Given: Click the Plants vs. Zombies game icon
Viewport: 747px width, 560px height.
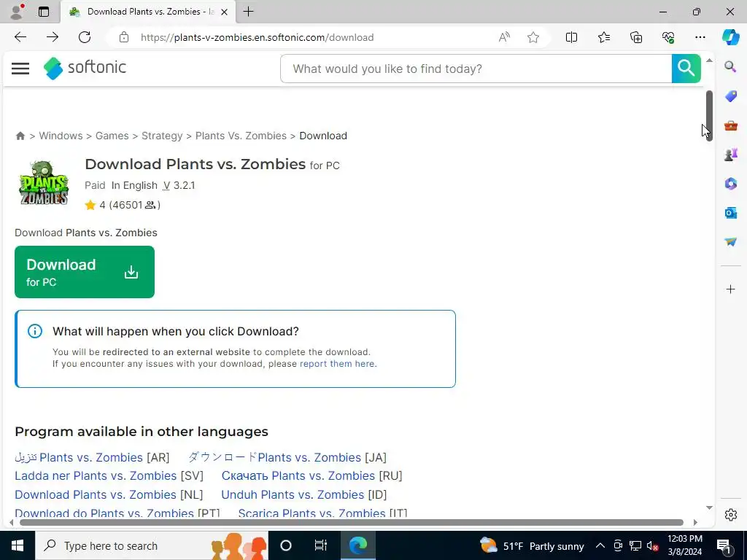Looking at the screenshot, I should point(44,183).
